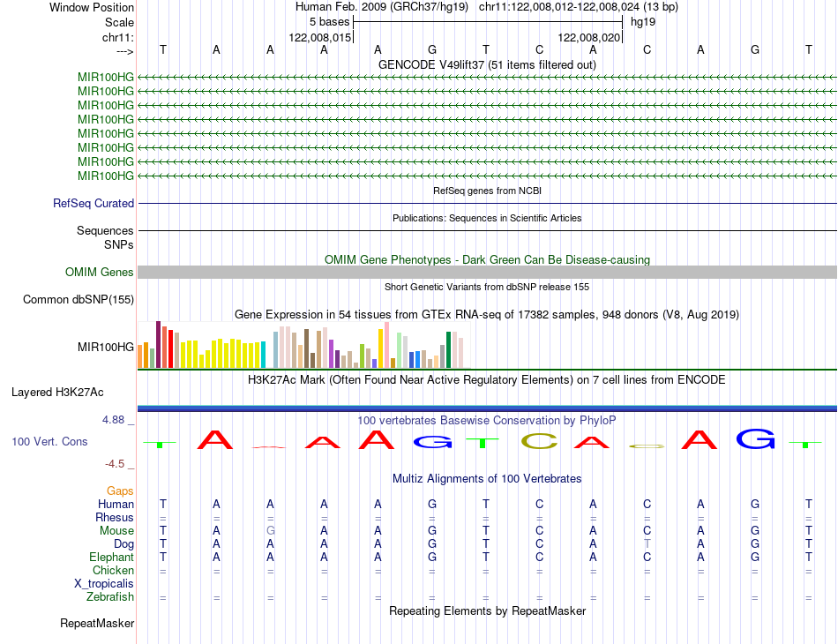Click the SNPs track label
The height and width of the screenshot is (644, 838).
[x=119, y=244]
